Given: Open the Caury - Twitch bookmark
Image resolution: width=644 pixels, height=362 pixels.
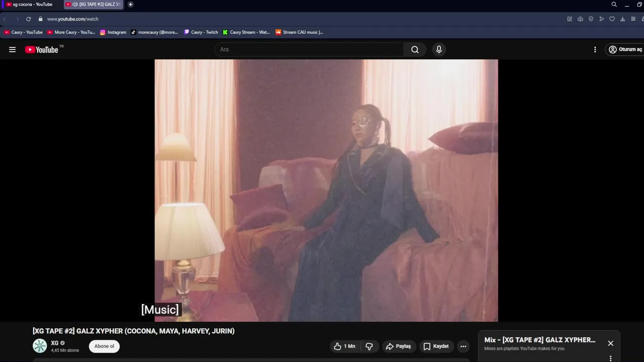Looking at the screenshot, I should tap(201, 32).
